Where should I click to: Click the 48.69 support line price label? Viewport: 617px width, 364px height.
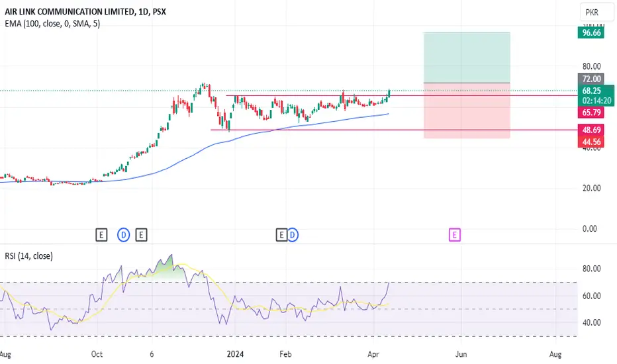tap(591, 130)
